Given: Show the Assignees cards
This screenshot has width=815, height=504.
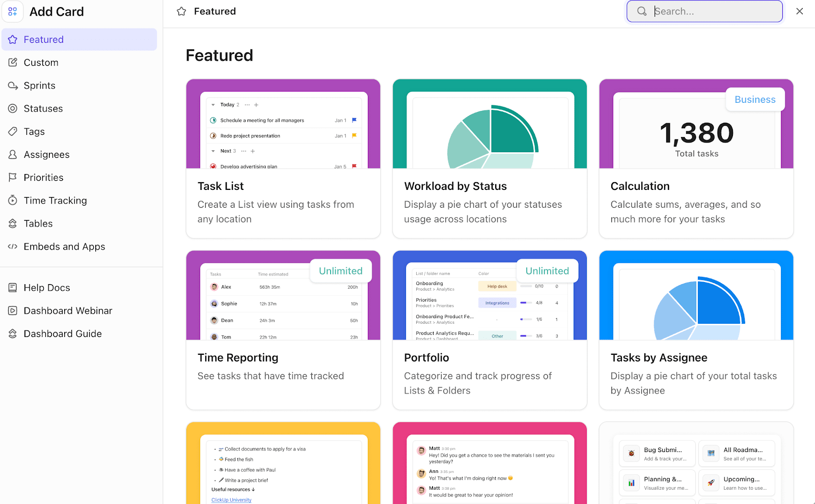Looking at the screenshot, I should click(79, 154).
